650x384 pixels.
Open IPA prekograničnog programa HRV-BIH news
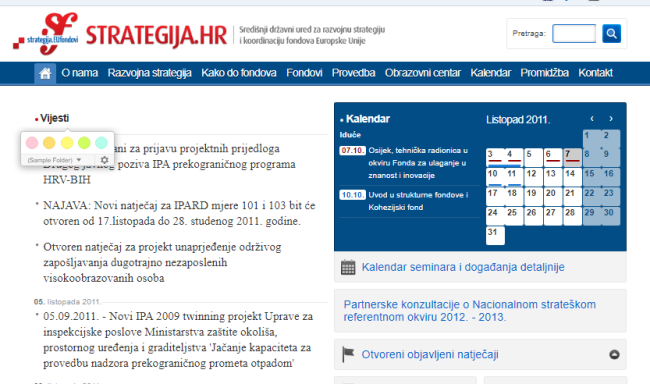tap(169, 164)
